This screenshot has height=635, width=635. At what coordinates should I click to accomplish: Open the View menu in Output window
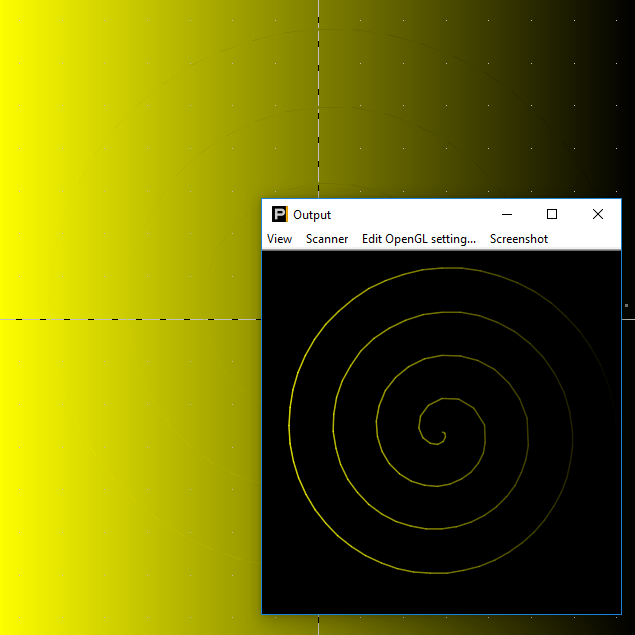pos(279,239)
